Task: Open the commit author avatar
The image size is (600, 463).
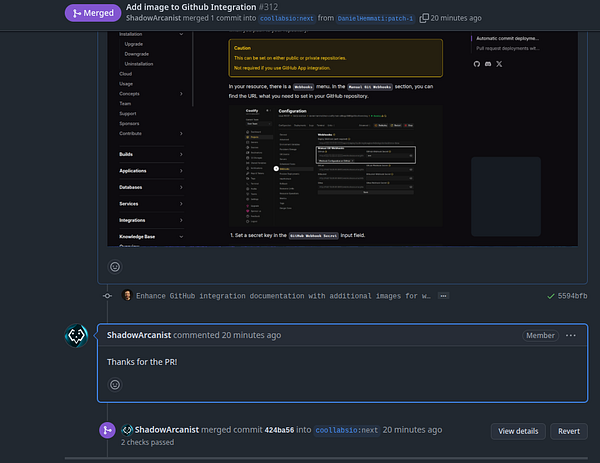Action: 127,295
